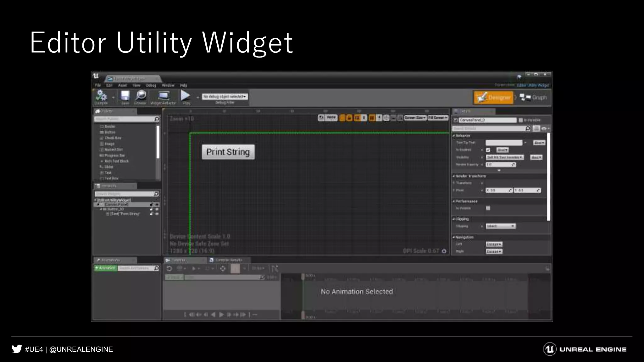Toggle the checkbox beside CanvasPanel_0 name field
Image resolution: width=644 pixels, height=362 pixels.
tap(456, 120)
